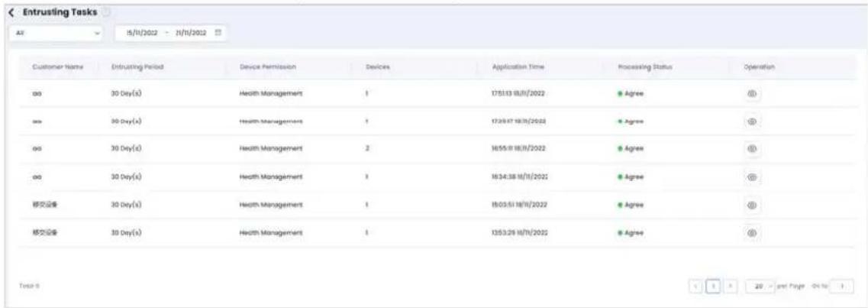View the entry applied at 16:55:11
The image size is (868, 308).
752,149
